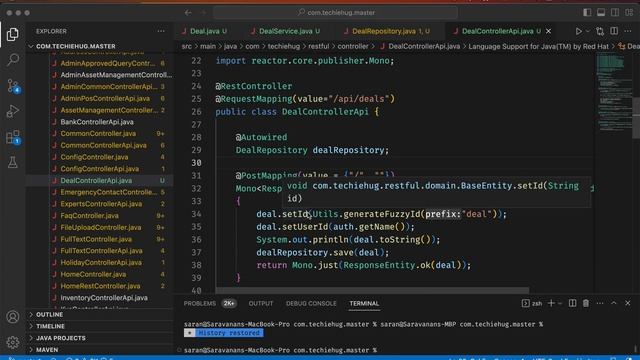Open AdminApprovedQueryContr... file

coord(108,63)
